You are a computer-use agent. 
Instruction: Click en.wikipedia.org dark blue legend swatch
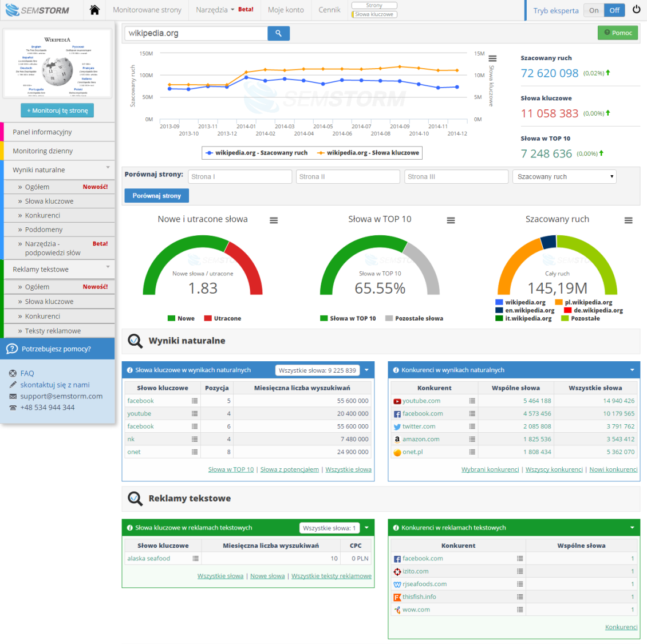(x=499, y=310)
